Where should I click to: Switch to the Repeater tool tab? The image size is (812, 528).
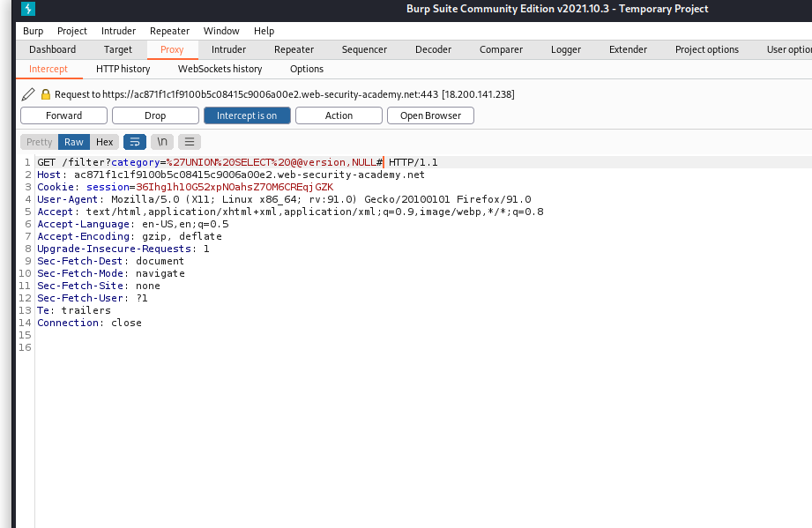(294, 49)
